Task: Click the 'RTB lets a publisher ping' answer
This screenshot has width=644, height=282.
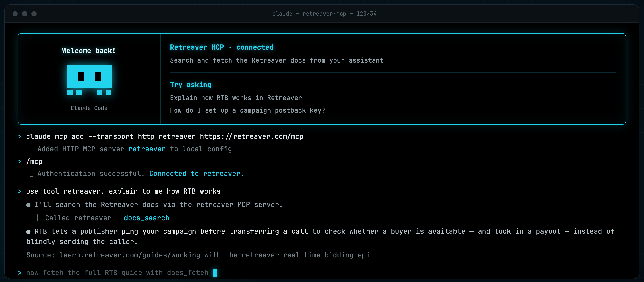Action: point(320,237)
